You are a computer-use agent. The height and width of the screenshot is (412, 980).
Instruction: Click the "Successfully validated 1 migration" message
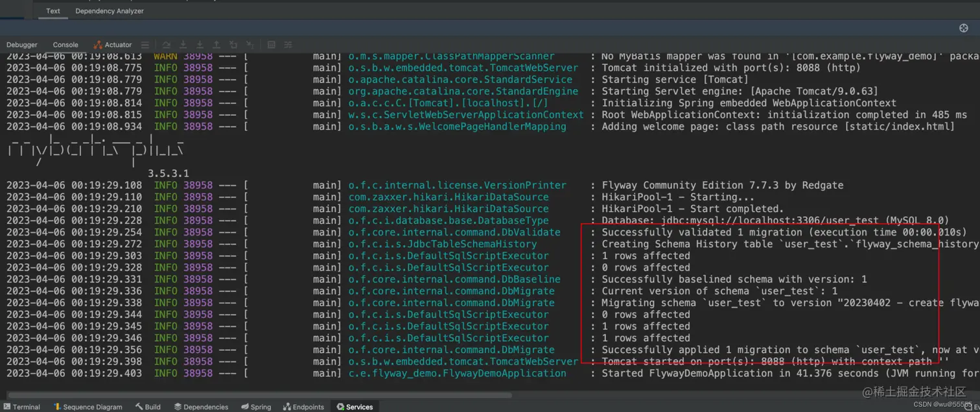pyautogui.click(x=784, y=232)
